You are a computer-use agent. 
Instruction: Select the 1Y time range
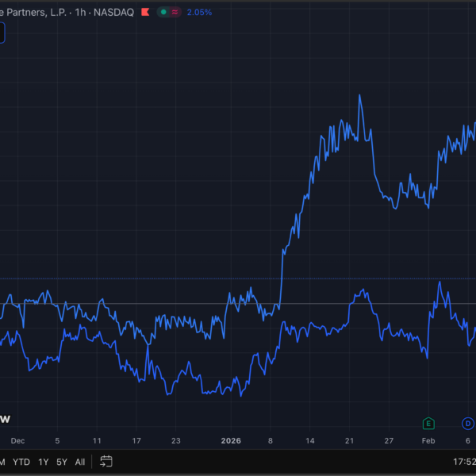[44, 462]
